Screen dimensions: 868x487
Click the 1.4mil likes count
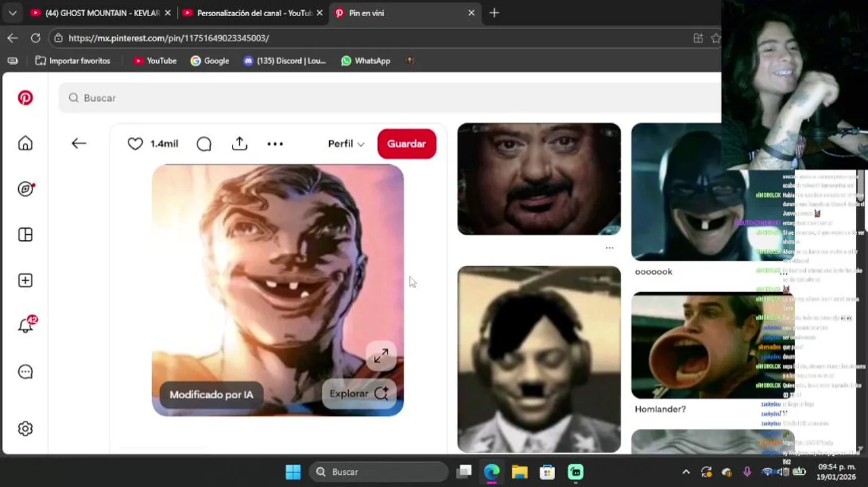[x=164, y=143]
